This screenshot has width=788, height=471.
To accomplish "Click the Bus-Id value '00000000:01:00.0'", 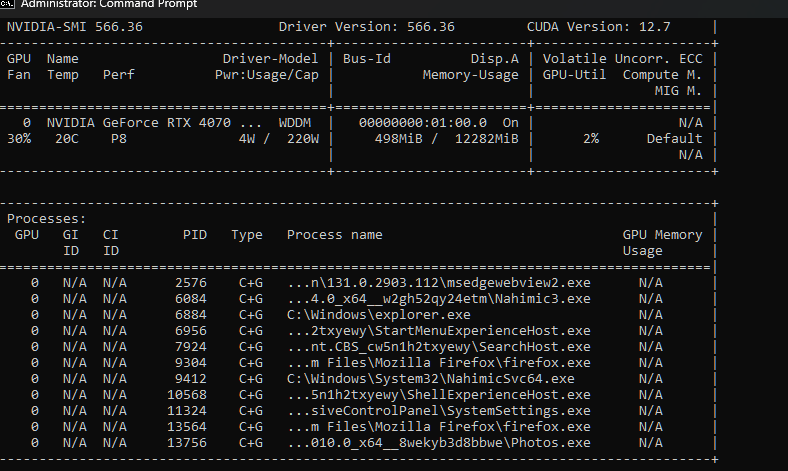I will point(423,123).
